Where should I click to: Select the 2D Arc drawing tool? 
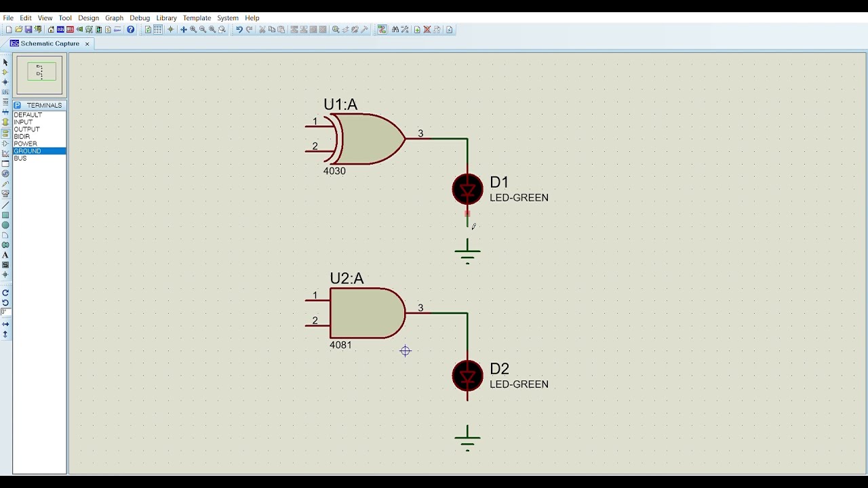point(5,235)
